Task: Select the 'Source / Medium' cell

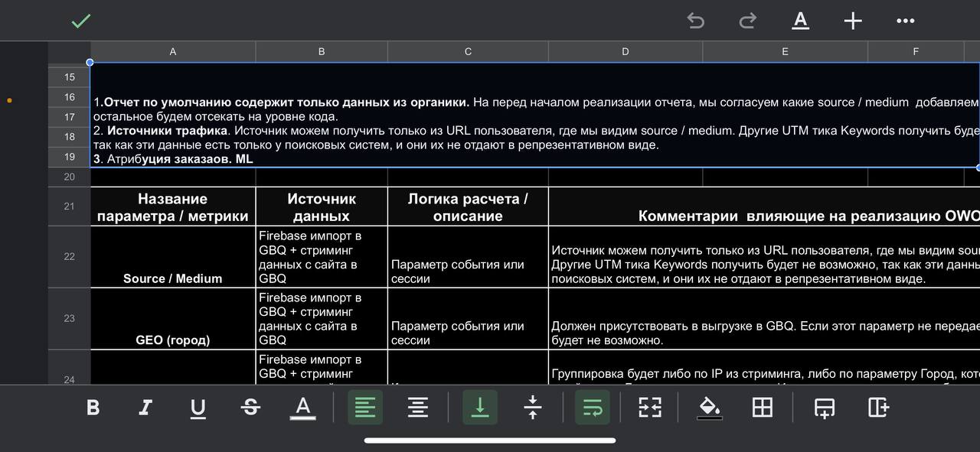Action: click(173, 257)
